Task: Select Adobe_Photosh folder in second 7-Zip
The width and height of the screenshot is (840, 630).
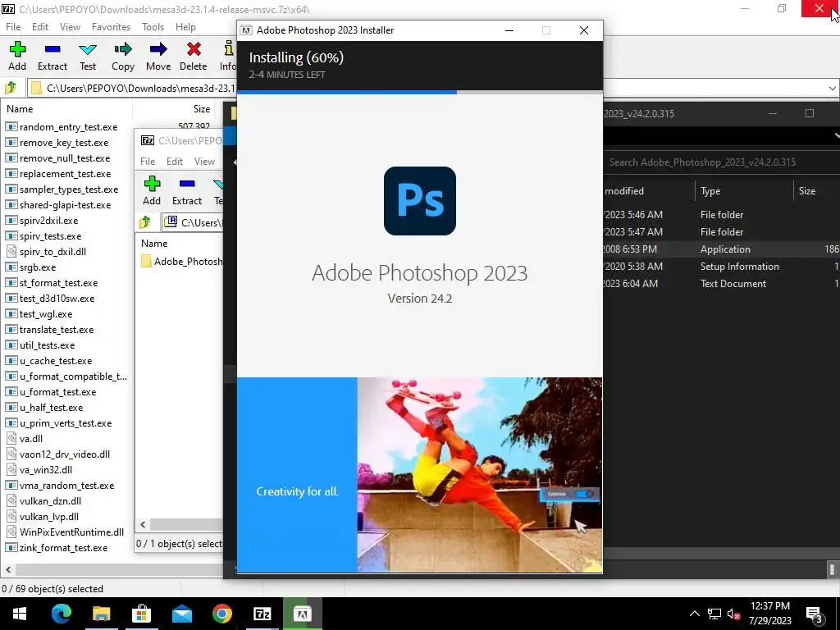Action: [181, 262]
